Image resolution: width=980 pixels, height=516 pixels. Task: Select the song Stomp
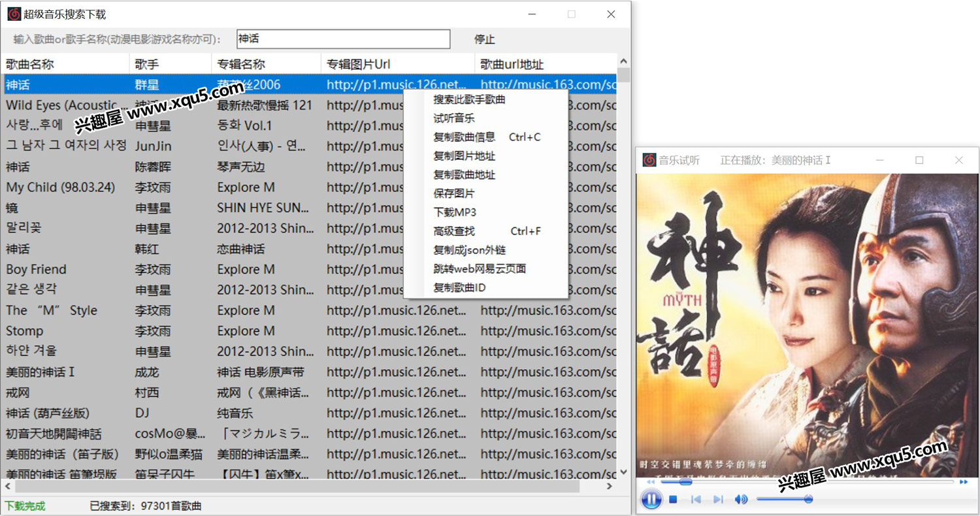point(25,331)
